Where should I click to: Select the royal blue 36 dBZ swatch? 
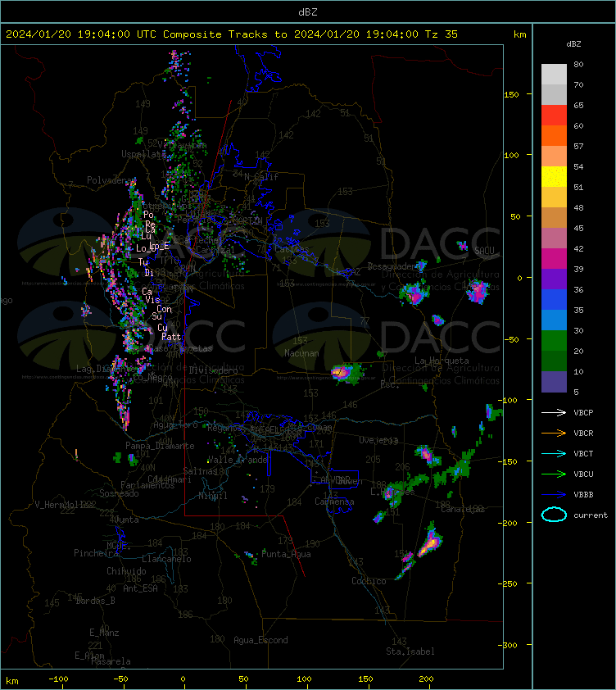(x=554, y=299)
